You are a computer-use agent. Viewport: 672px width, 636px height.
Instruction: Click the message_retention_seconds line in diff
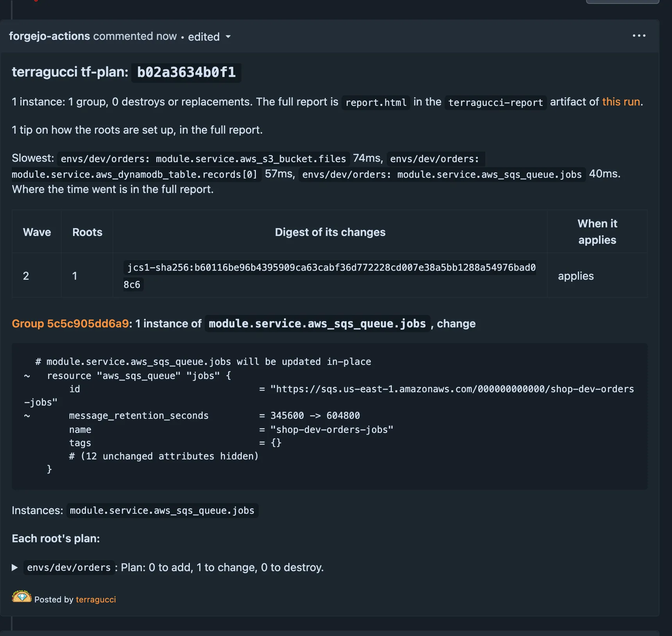pyautogui.click(x=192, y=416)
